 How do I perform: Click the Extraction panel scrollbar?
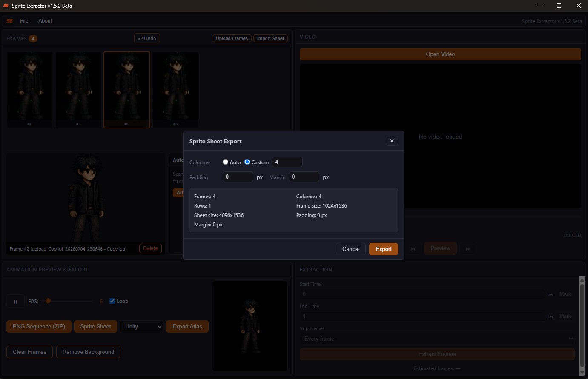(582, 325)
